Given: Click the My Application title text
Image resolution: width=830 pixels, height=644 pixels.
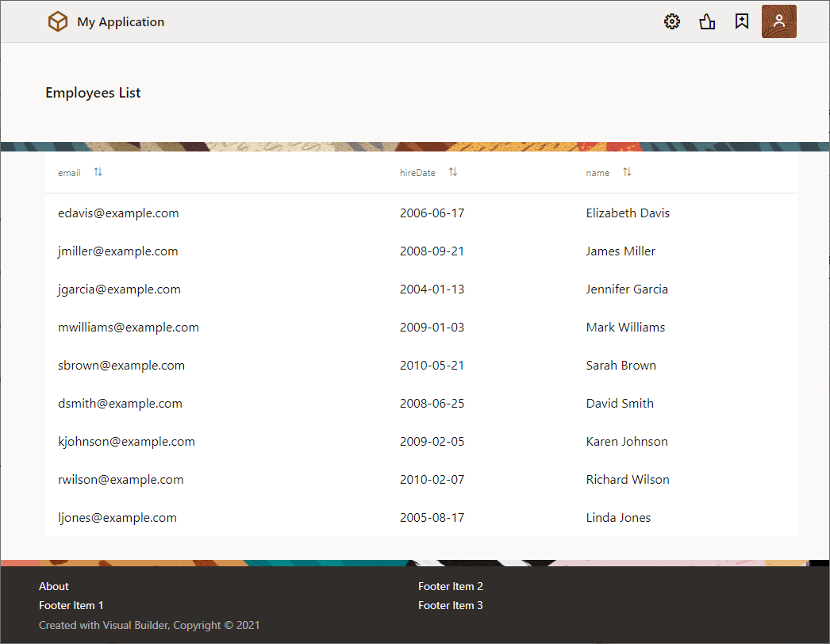Looking at the screenshot, I should 121,22.
